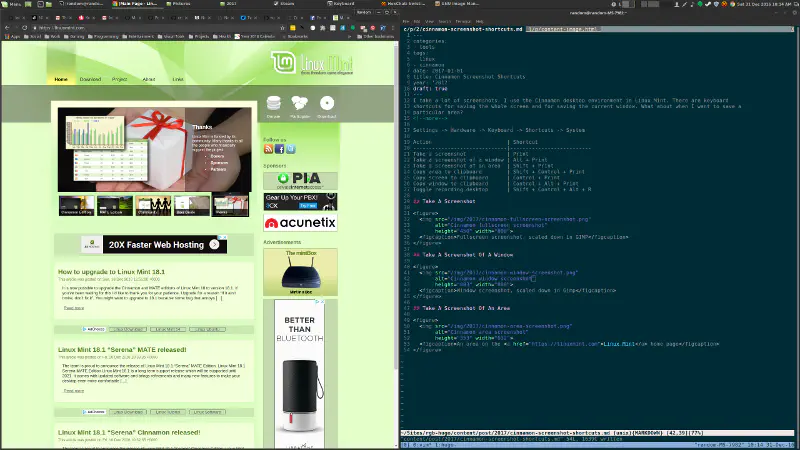
Task: Click the browser back arrow
Action: click(x=7, y=27)
